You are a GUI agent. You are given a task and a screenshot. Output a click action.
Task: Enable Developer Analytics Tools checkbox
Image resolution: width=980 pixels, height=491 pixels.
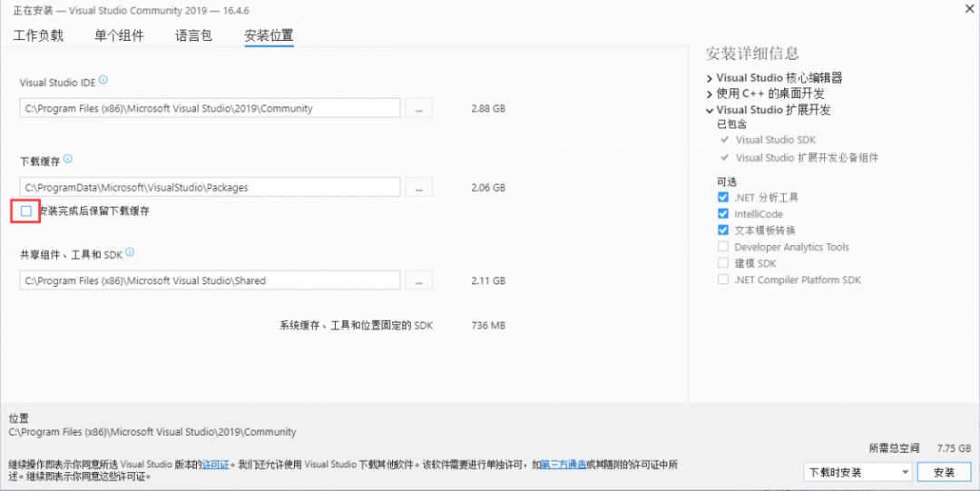723,247
